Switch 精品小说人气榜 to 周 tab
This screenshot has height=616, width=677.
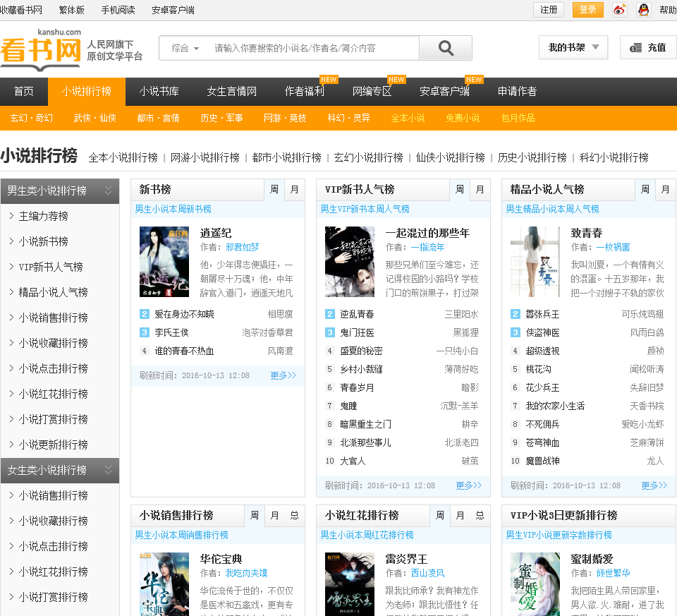[x=645, y=190]
